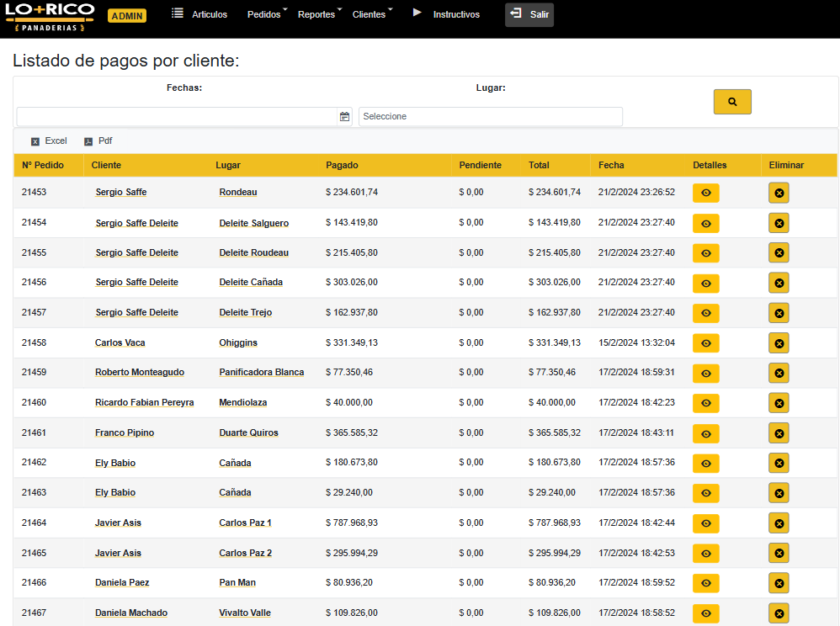The height and width of the screenshot is (626, 840).
Task: Remove order 21464 with delete icon
Action: coord(779,524)
